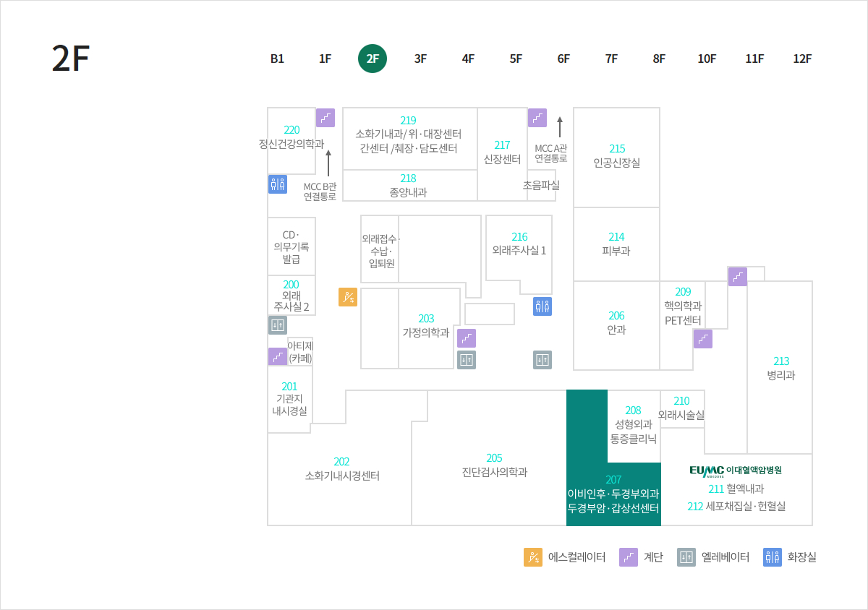Click the elevator icon below 가정의학과 stairs

pyautogui.click(x=467, y=360)
